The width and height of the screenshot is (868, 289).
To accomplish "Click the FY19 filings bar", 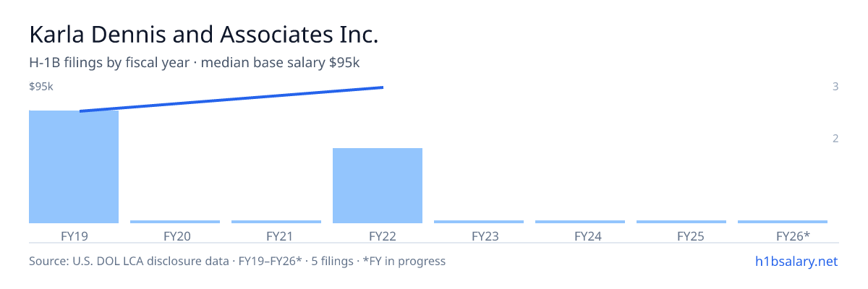I will click(x=74, y=167).
